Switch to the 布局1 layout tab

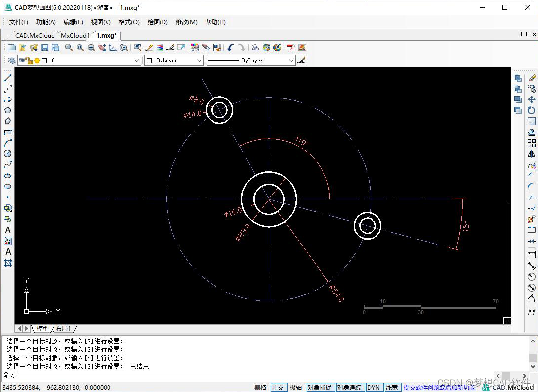63,329
